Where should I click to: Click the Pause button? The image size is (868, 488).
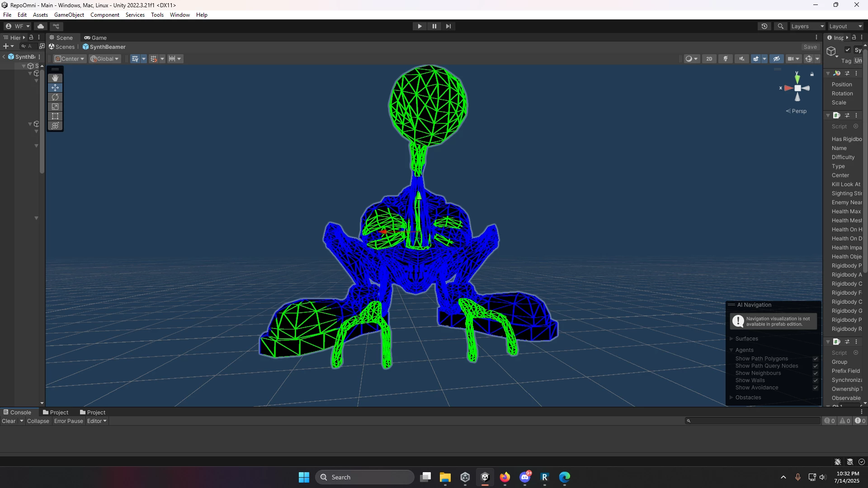pyautogui.click(x=434, y=26)
